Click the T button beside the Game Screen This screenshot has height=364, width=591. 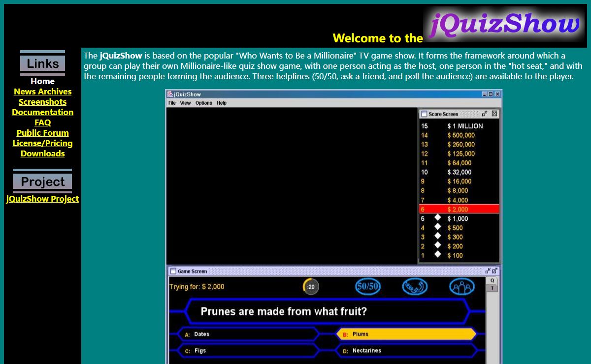tap(492, 288)
